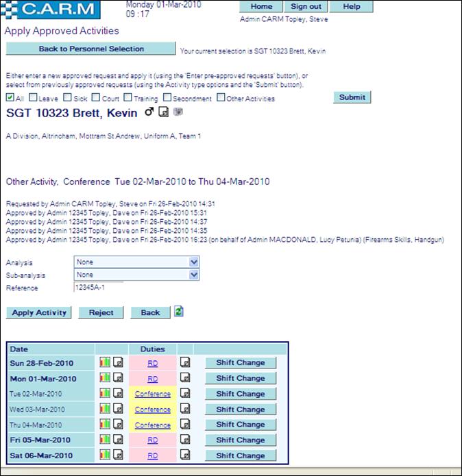Click into the Reference text field

tap(98, 288)
